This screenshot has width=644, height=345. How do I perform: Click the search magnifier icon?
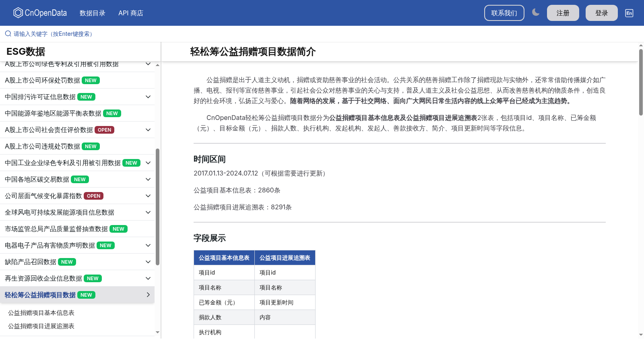click(8, 34)
